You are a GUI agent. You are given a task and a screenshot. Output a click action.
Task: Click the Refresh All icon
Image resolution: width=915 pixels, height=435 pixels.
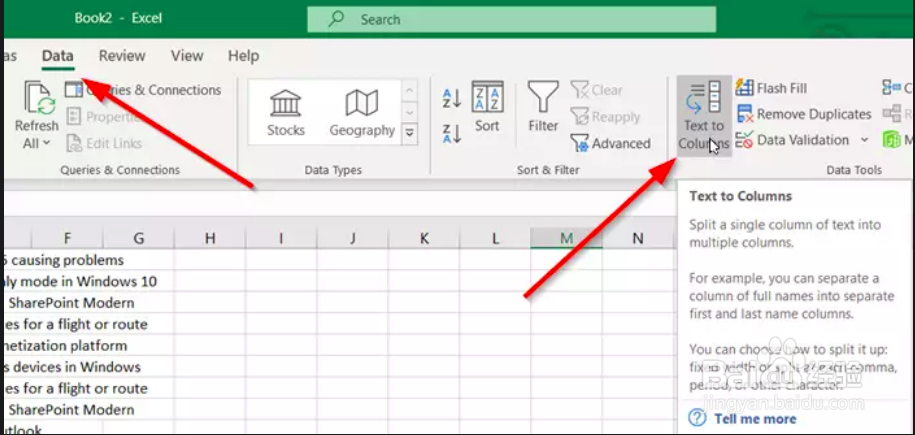(39, 98)
